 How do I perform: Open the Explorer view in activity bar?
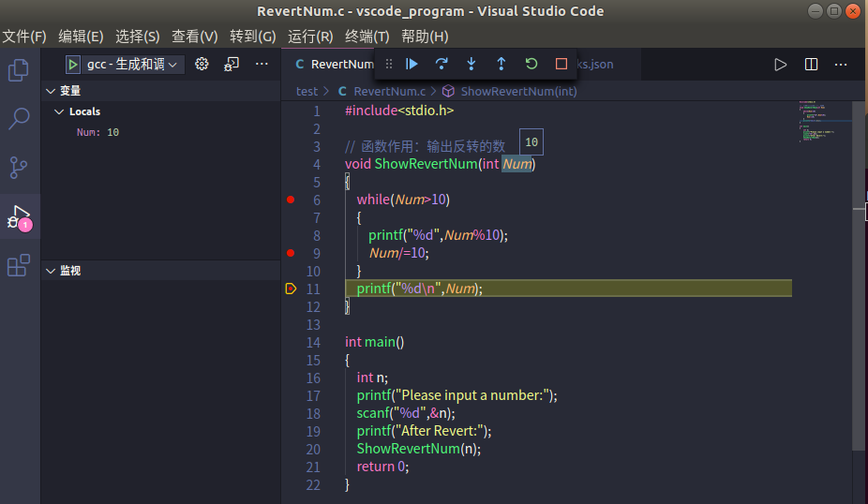[x=19, y=70]
